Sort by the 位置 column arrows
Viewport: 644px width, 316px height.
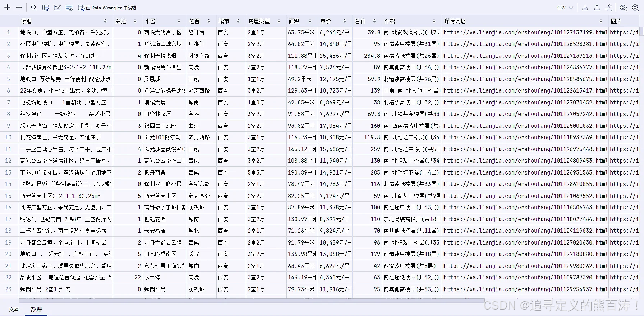(208, 21)
